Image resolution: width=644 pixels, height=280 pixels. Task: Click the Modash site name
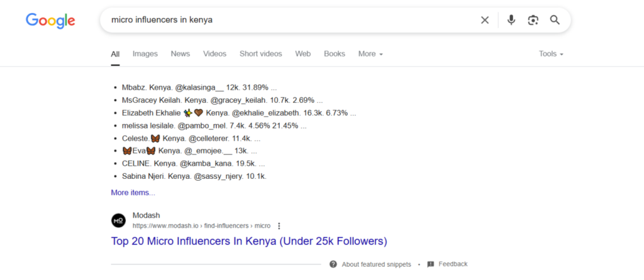click(146, 215)
